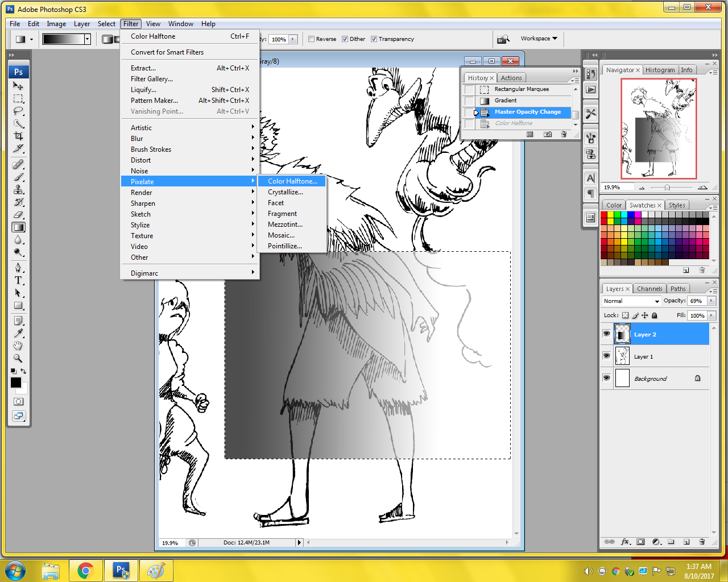Open the Character panel icon

(x=590, y=178)
